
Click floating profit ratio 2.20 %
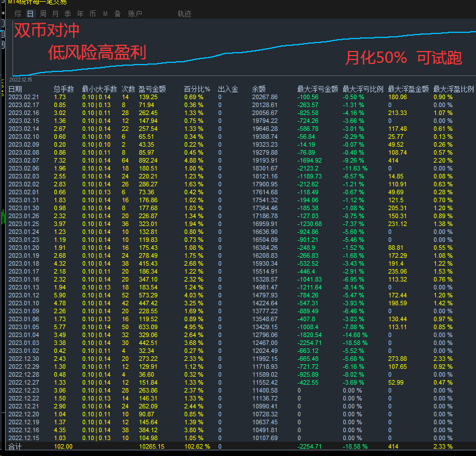click(x=443, y=160)
